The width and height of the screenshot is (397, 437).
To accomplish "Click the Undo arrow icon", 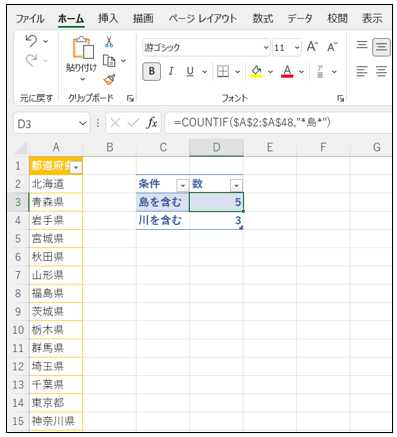I will coord(31,41).
